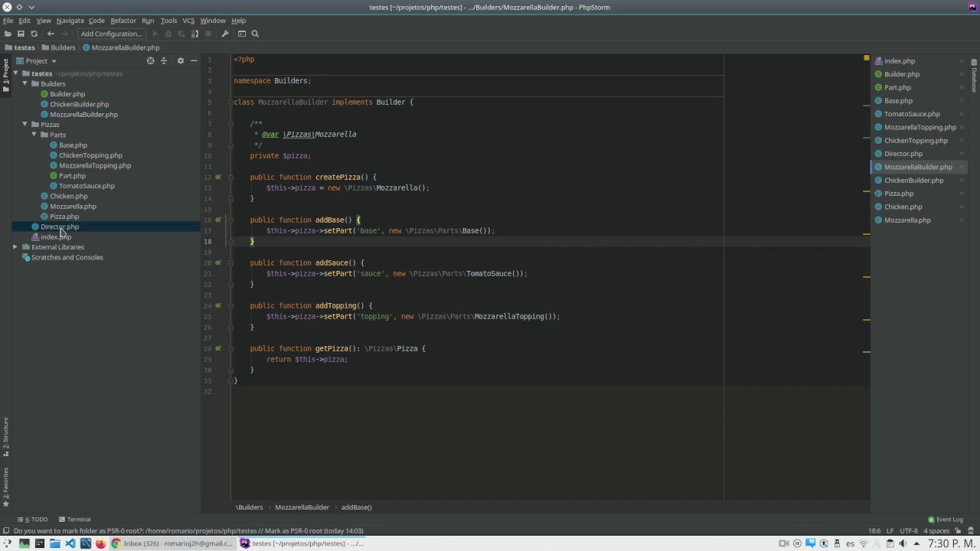The height and width of the screenshot is (551, 980).
Task: Open the file manager icon in taskbar
Action: coord(54,543)
